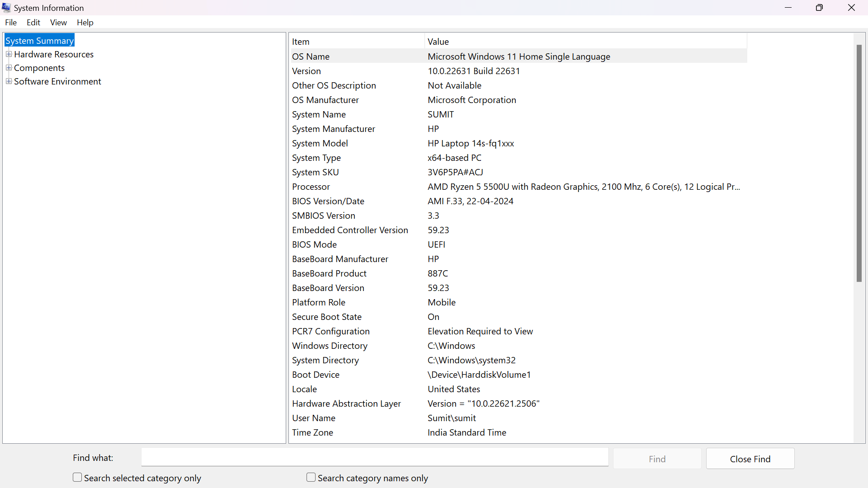Enable Search category names only checkbox
The image size is (868, 488).
[x=311, y=478]
